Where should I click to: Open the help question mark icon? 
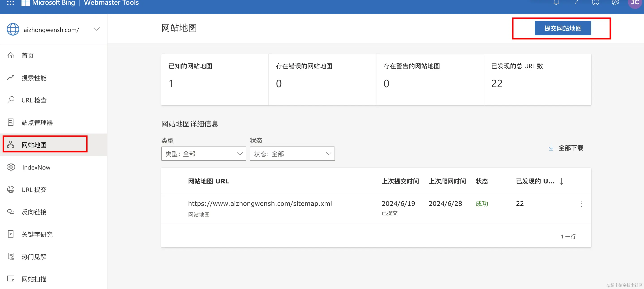576,3
